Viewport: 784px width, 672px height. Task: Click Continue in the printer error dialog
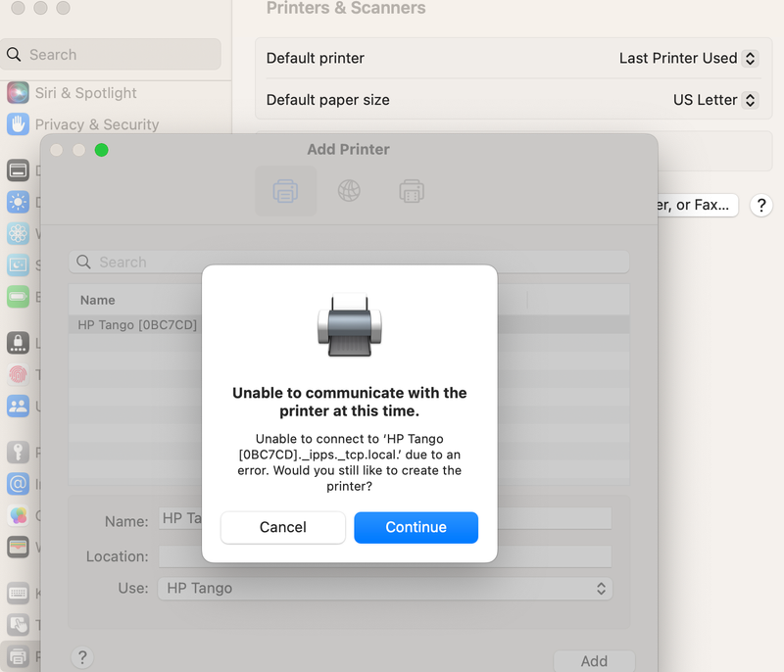[x=416, y=527]
